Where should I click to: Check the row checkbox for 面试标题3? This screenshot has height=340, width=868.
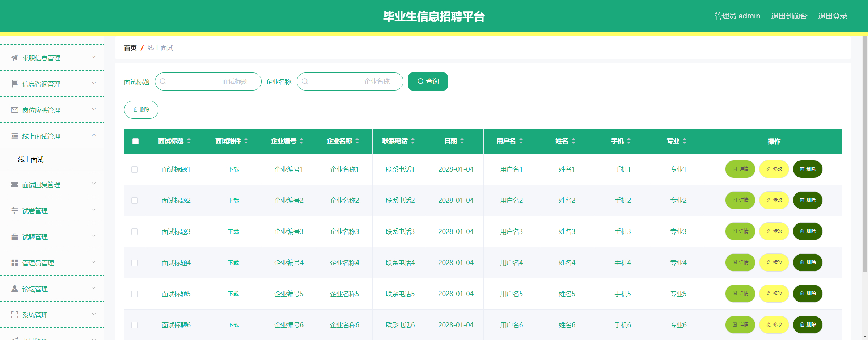point(135,231)
